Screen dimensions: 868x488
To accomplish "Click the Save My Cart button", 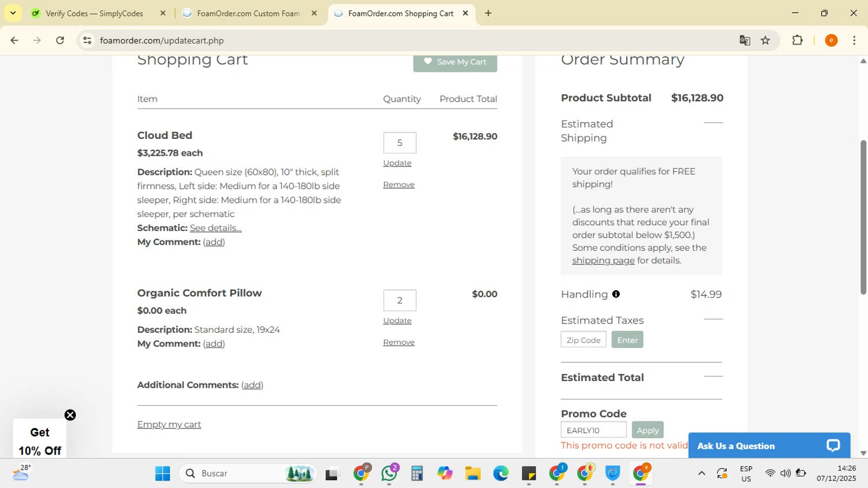I will pos(455,62).
